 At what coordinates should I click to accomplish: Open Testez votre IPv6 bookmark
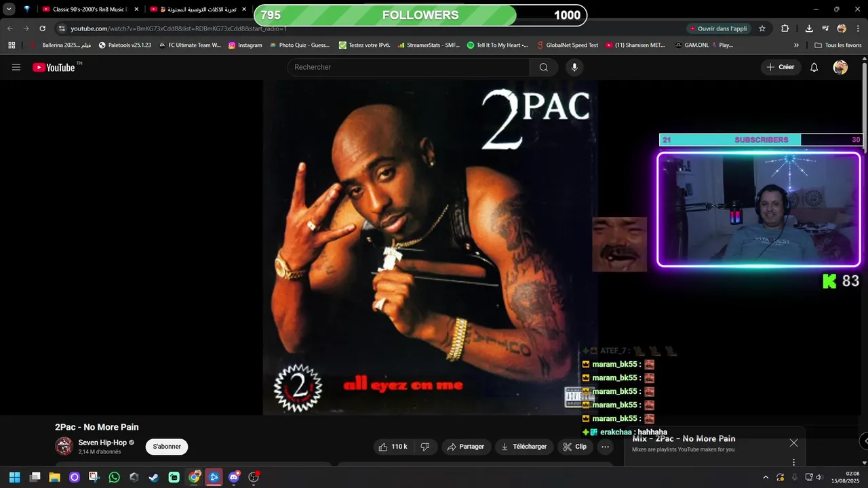(364, 45)
